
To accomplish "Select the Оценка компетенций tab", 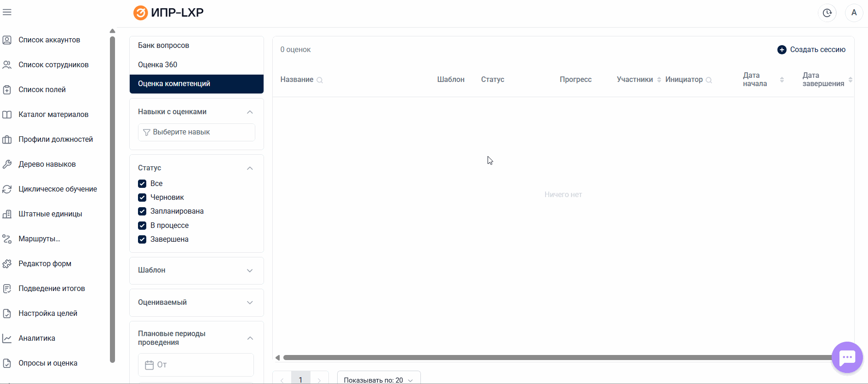I will point(196,84).
